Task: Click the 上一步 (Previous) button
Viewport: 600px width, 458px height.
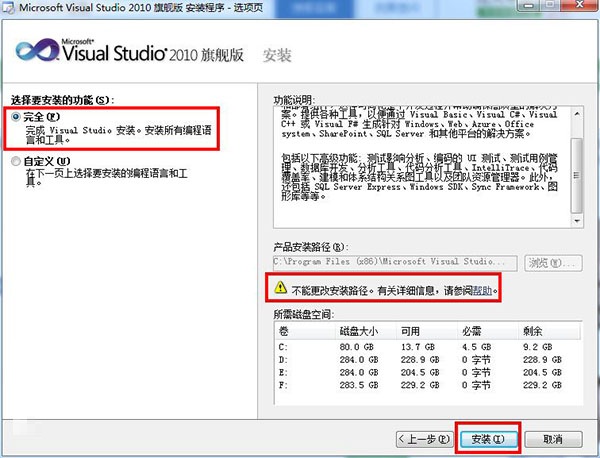Action: point(424,439)
